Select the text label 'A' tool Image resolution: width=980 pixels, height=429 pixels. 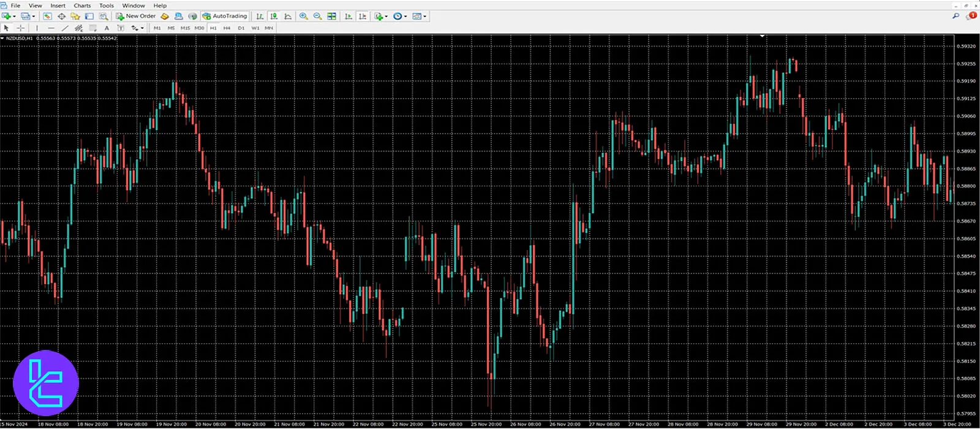107,28
